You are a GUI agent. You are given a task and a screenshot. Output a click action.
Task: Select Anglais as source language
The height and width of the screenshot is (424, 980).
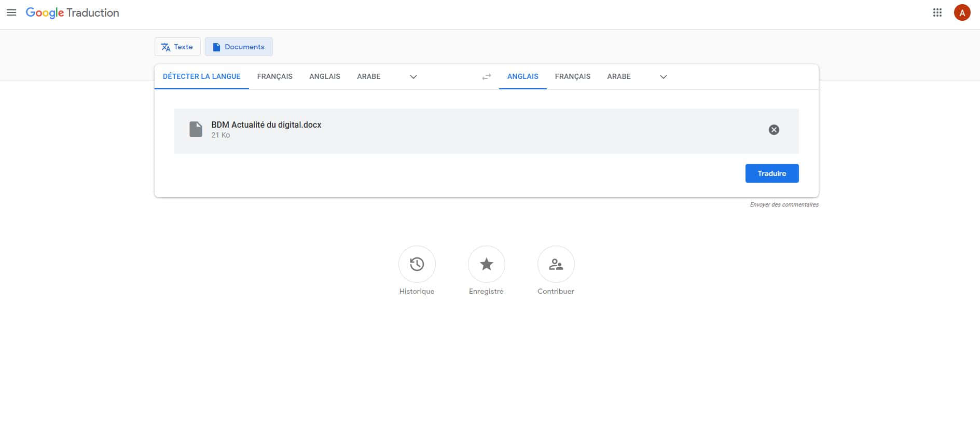(x=325, y=76)
